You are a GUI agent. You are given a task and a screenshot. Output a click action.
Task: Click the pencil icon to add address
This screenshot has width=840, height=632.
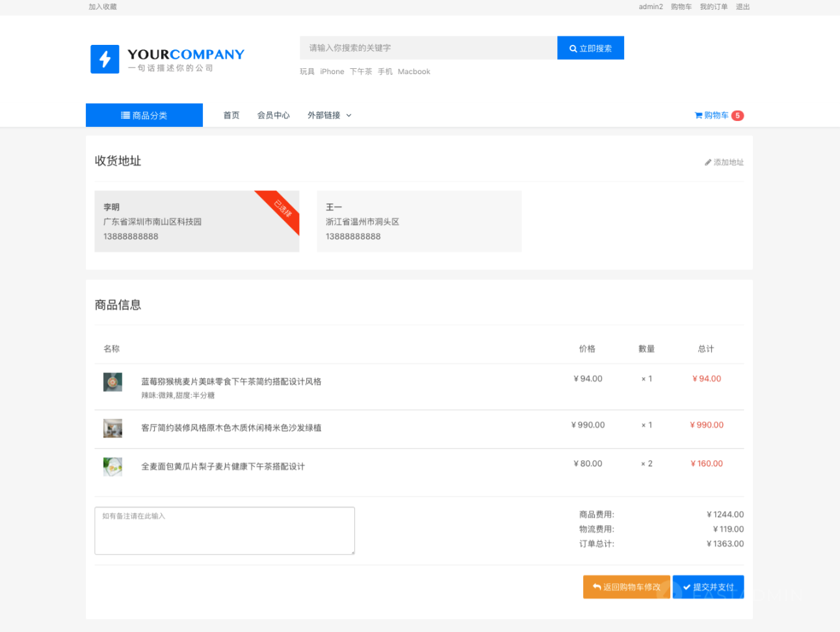[x=708, y=163]
